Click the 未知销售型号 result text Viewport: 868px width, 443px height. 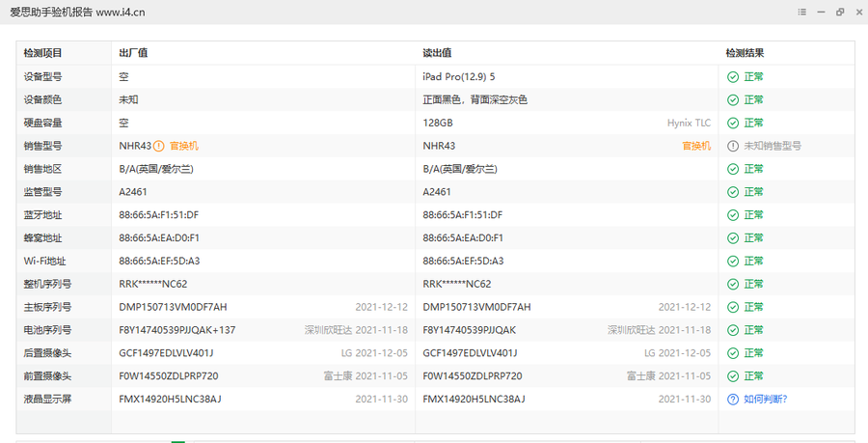click(x=773, y=146)
